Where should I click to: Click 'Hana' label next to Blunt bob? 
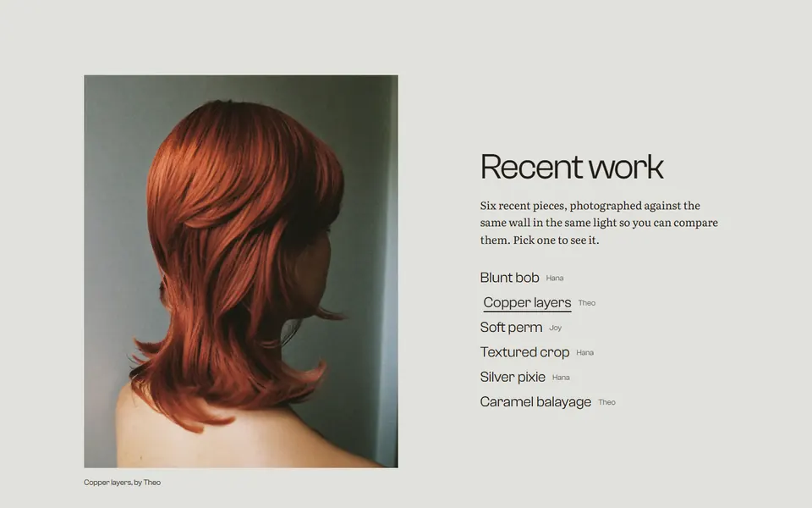coord(555,279)
